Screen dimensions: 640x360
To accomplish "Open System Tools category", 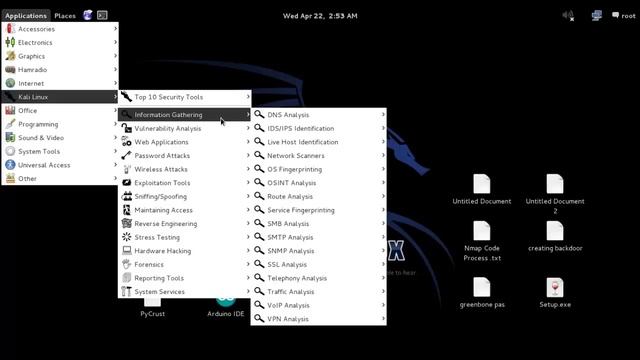I will 60,151.
